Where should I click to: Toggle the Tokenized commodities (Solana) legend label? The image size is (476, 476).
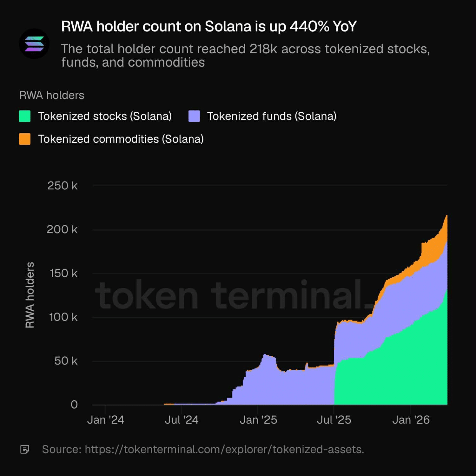click(x=121, y=139)
